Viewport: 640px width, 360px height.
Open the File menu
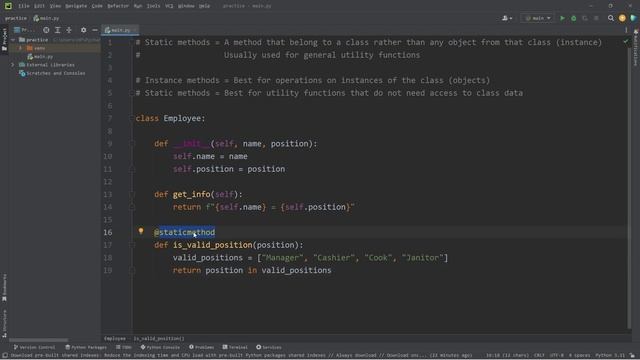click(x=24, y=6)
